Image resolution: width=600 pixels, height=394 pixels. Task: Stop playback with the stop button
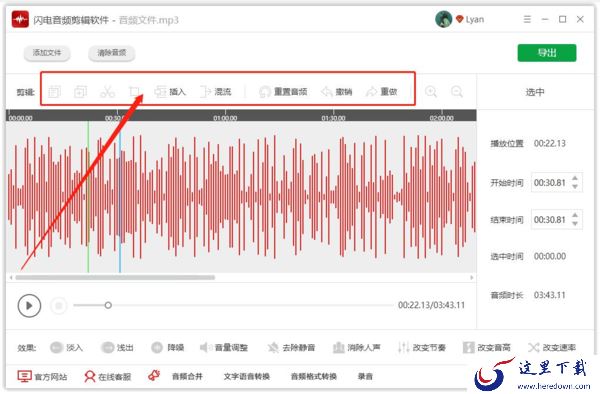coord(59,305)
